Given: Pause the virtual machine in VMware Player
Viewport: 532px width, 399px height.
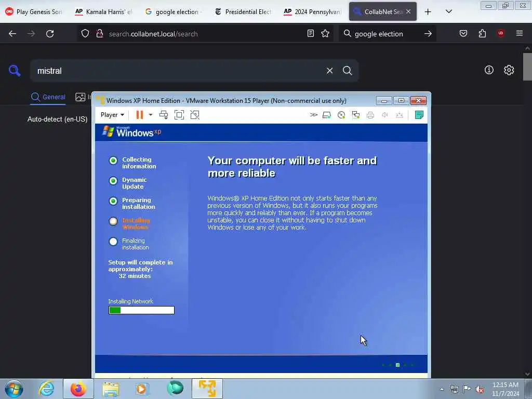Looking at the screenshot, I should click(x=139, y=115).
